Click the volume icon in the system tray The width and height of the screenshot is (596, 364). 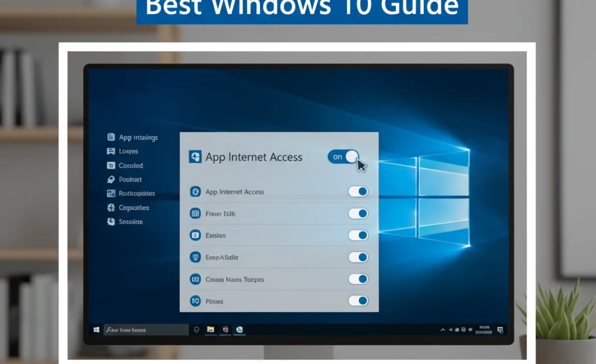pyautogui.click(x=451, y=329)
